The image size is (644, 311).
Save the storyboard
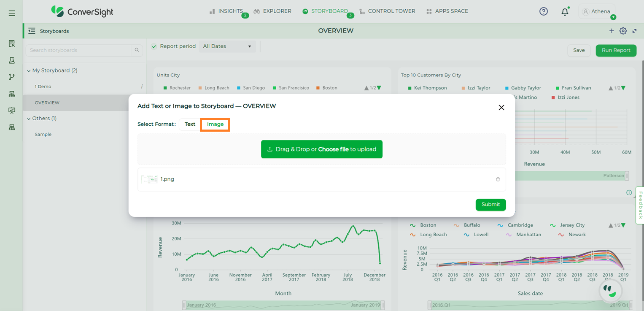coord(579,50)
